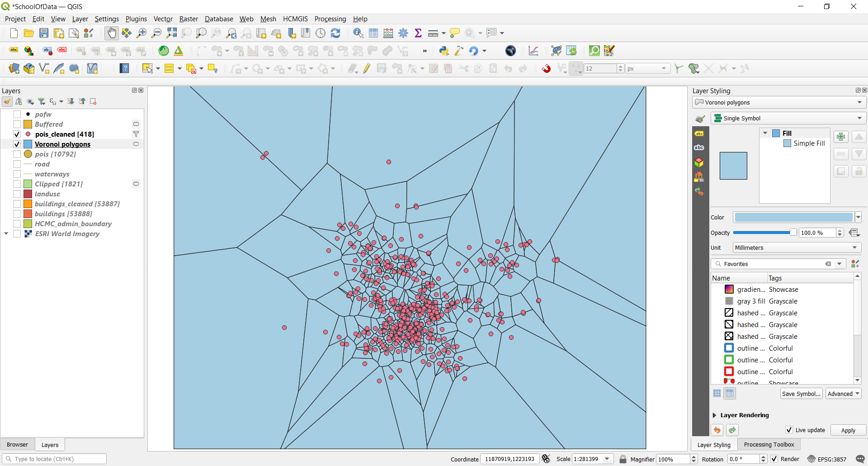Toggle the Render checkbox in status bar

coord(774,459)
